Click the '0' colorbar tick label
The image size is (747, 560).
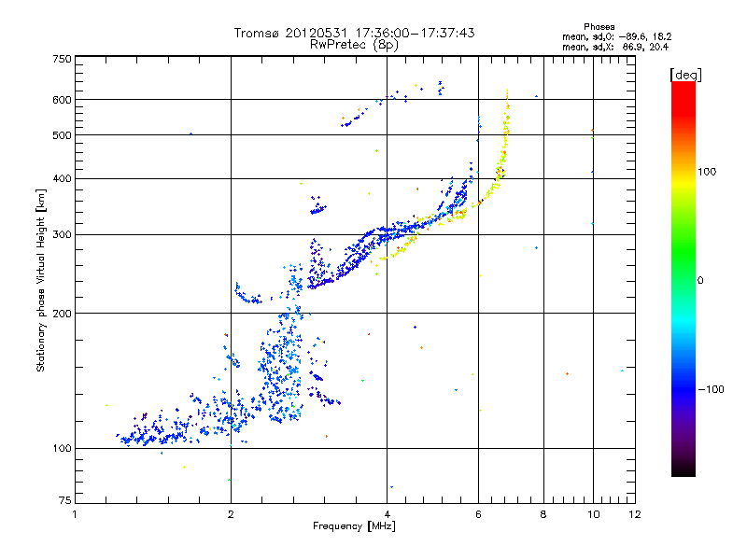pyautogui.click(x=700, y=280)
